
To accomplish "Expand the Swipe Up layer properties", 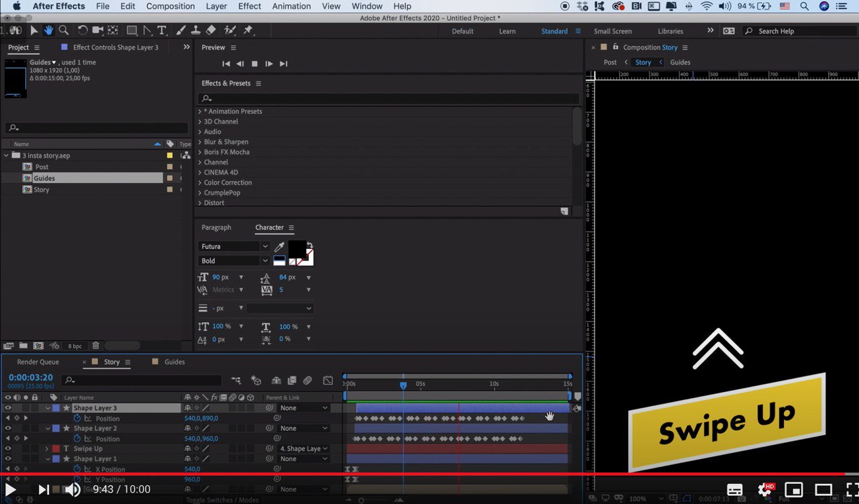I will coord(47,449).
